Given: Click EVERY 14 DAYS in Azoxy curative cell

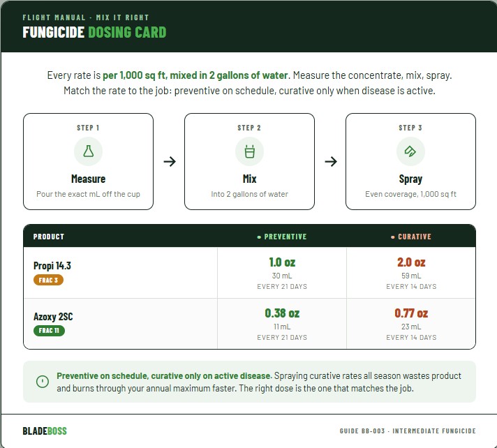Looking at the screenshot, I should click(411, 338).
